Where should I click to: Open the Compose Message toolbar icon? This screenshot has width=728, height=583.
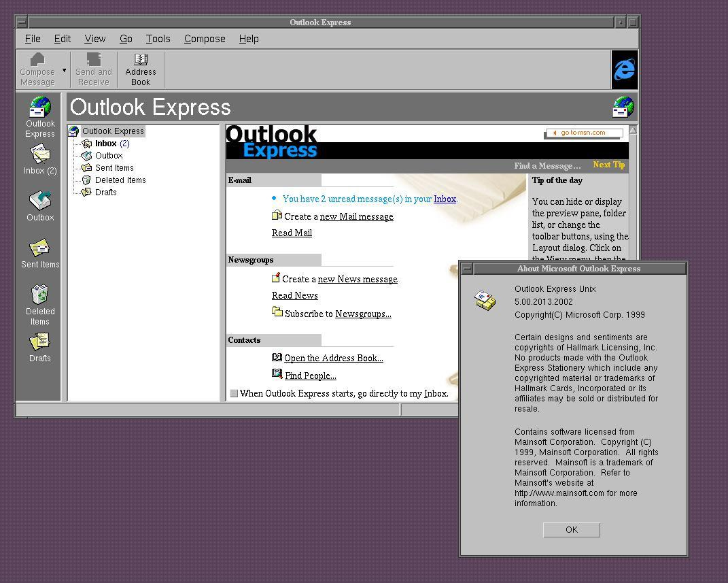(x=38, y=68)
